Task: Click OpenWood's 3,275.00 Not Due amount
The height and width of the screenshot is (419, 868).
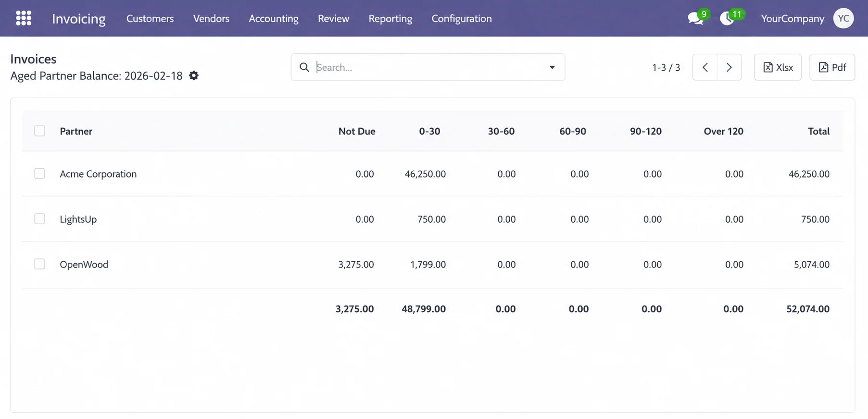Action: (x=356, y=264)
